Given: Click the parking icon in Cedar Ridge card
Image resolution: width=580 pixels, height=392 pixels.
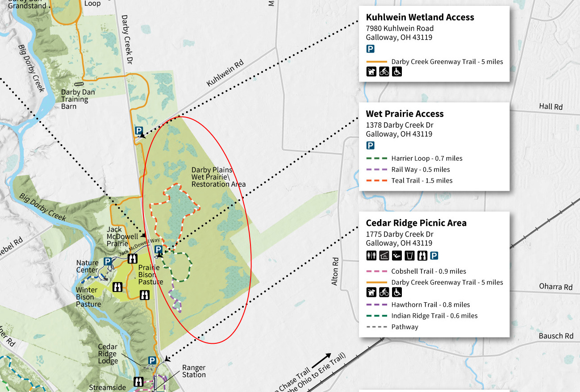Looking at the screenshot, I should point(434,256).
